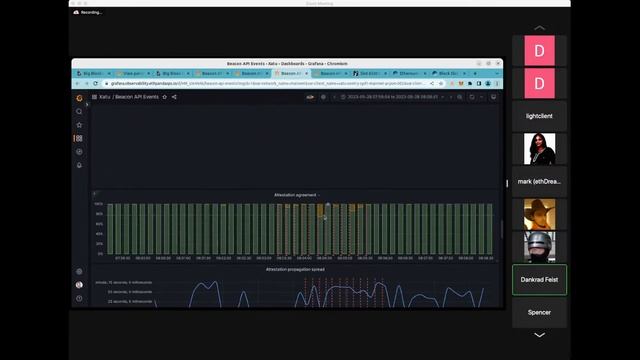The image size is (640, 360).
Task: Star the Beacon API Events dashboard
Action: tap(164, 97)
